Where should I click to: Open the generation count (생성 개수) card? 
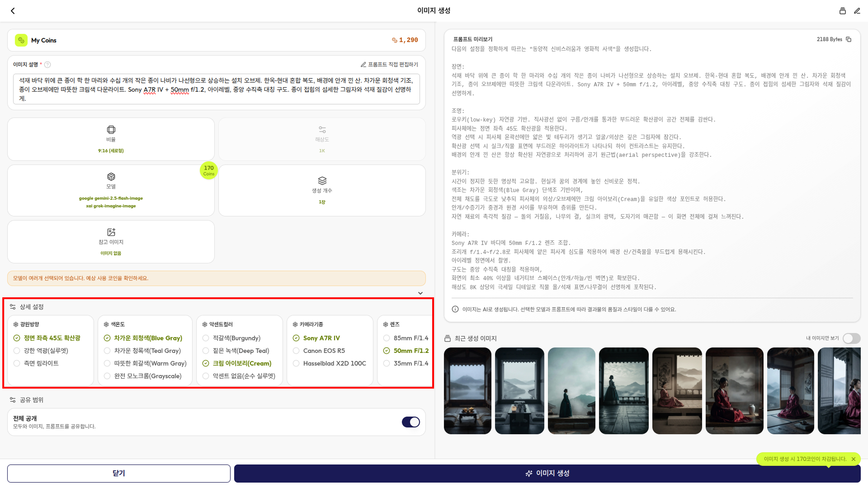322,190
